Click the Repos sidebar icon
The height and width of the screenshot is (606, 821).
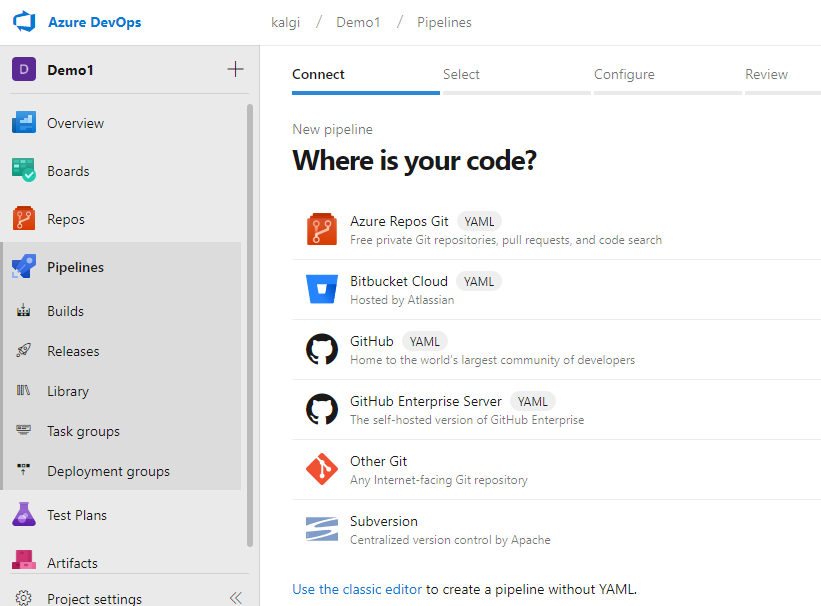pos(24,218)
